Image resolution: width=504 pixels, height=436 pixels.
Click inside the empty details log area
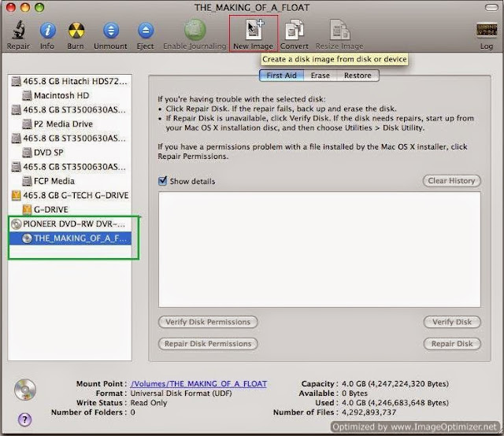(x=320, y=249)
